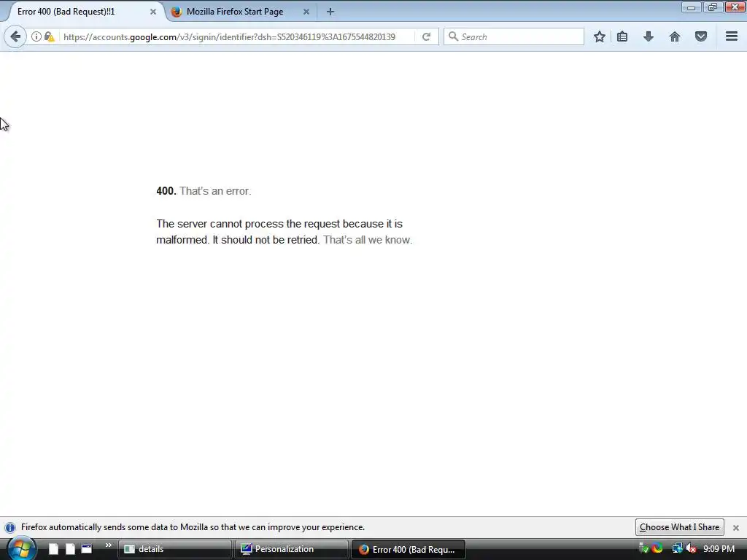This screenshot has height=560, width=747.
Task: Save page to Pocket icon
Action: click(x=701, y=36)
